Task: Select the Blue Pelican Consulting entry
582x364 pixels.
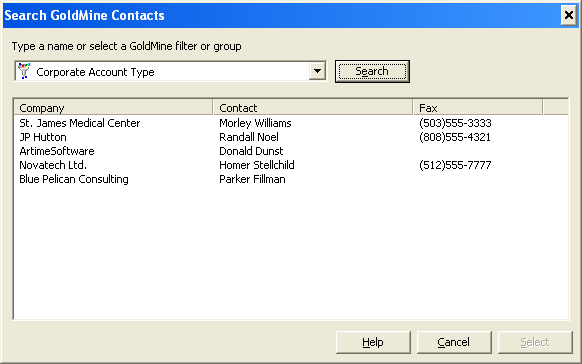Action: point(74,179)
